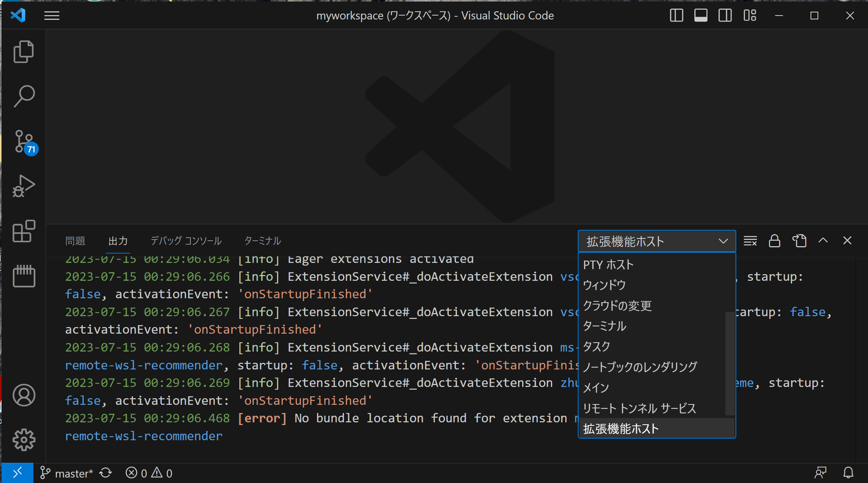Open the Extensions view
The width and height of the screenshot is (868, 483).
pos(24,231)
